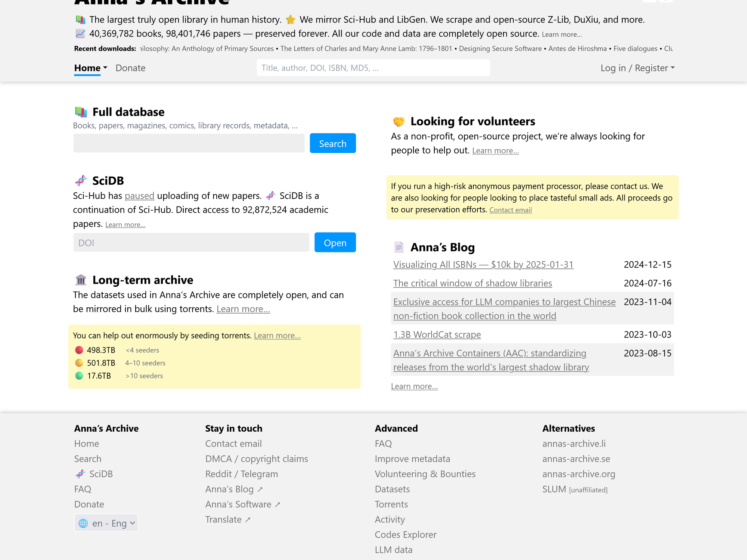This screenshot has height=560, width=747.
Task: Click the handshake icon by Looking for volunteers
Action: [x=399, y=122]
